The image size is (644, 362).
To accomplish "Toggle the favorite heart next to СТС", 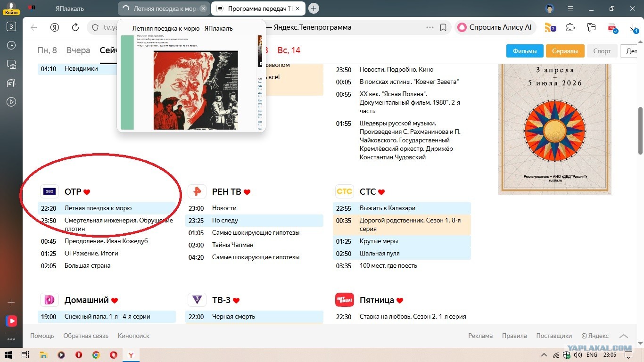I will click(x=381, y=192).
